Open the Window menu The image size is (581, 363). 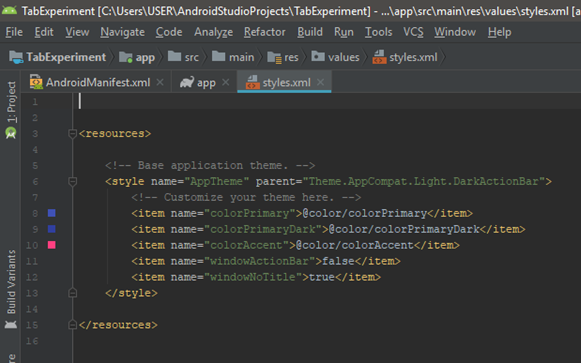[455, 32]
